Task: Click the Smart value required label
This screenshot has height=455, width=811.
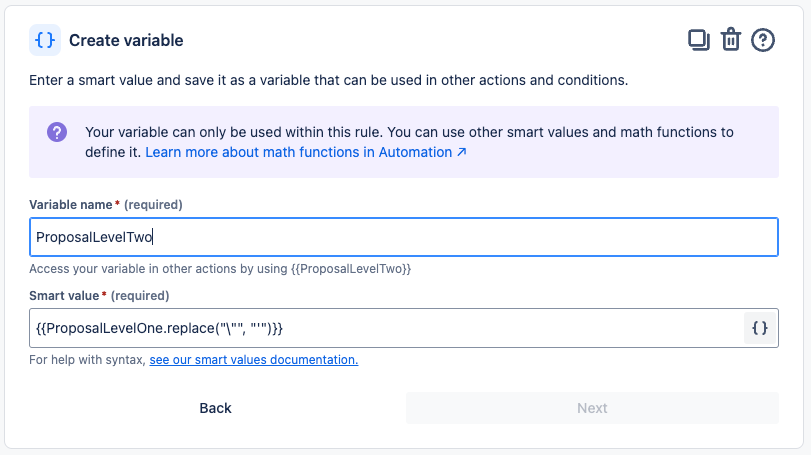Action: click(x=99, y=295)
